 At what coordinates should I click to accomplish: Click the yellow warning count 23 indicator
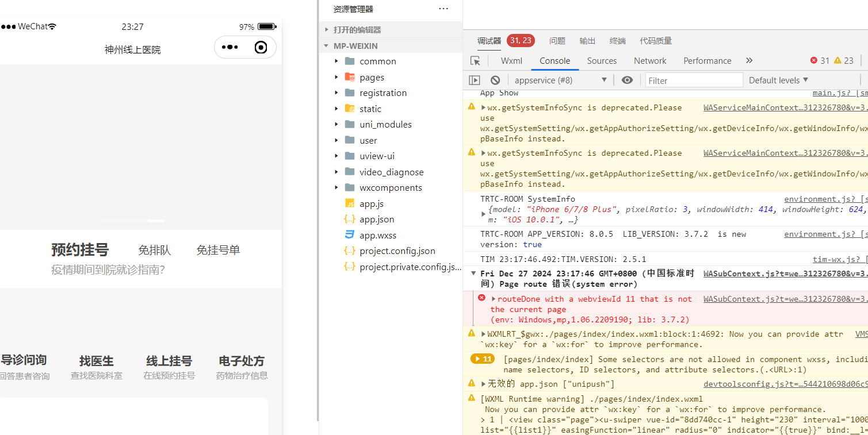click(x=844, y=61)
